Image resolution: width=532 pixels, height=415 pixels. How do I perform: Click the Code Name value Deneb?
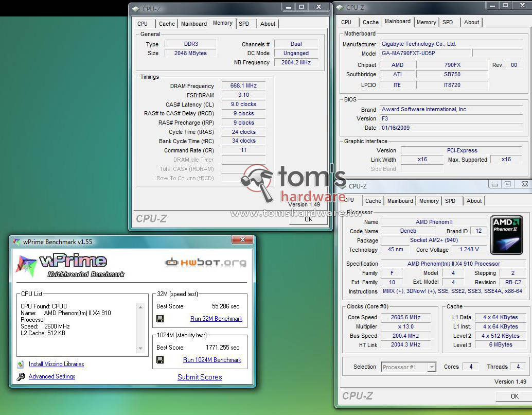pyautogui.click(x=408, y=231)
